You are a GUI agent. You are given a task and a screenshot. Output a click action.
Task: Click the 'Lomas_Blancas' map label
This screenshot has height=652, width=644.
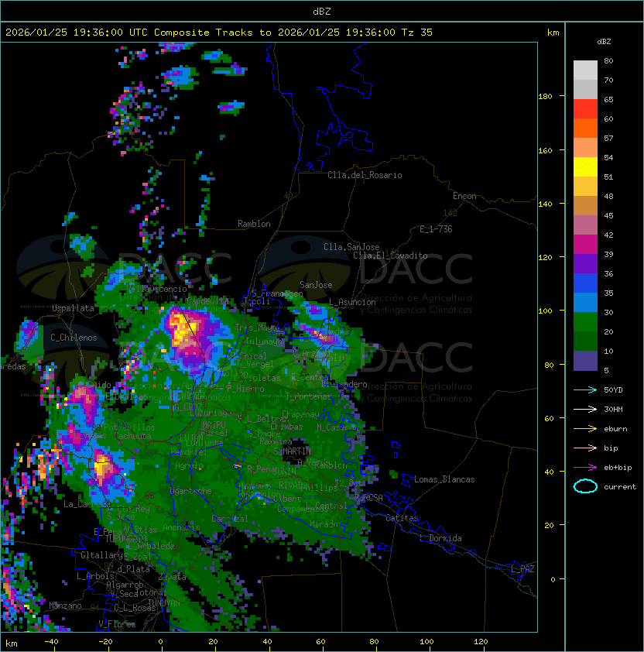point(444,479)
